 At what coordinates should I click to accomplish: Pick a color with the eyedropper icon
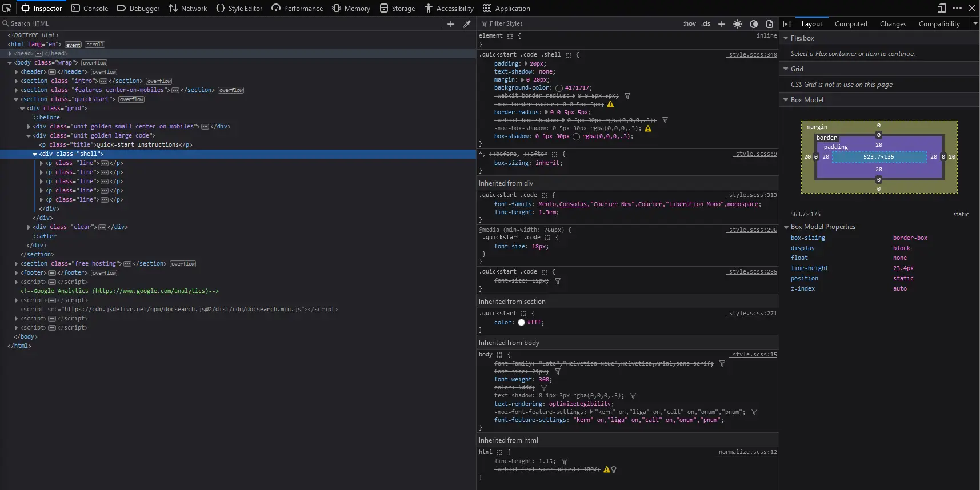(467, 23)
